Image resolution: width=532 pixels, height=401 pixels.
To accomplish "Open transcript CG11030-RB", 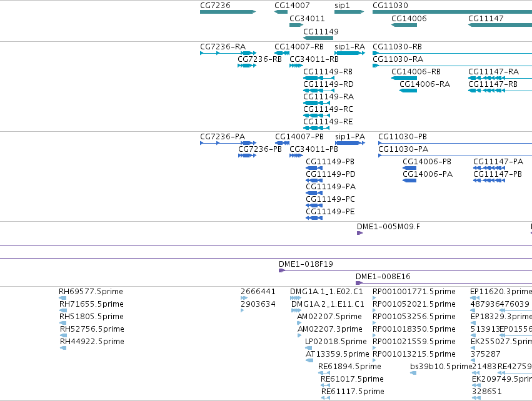I will [452, 53].
